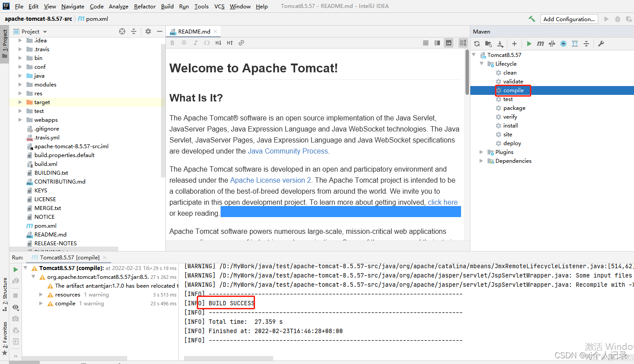Close README.md tab
The width and height of the screenshot is (634, 364).
[215, 32]
